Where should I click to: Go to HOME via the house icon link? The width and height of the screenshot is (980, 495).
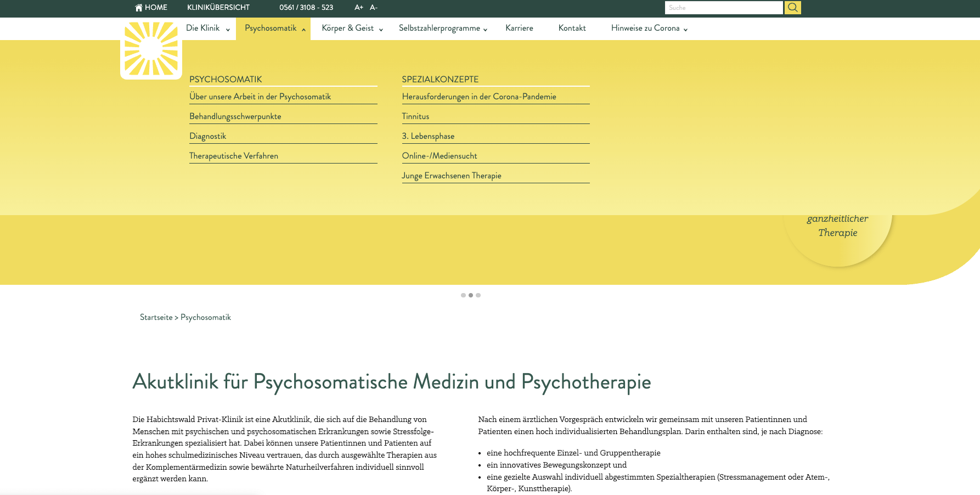(x=151, y=8)
